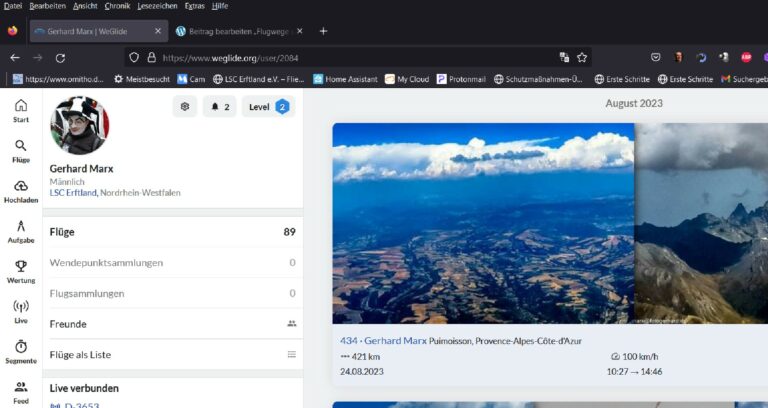Viewport: 768px width, 408px height.
Task: Click the Firefox View icon
Action: click(13, 31)
